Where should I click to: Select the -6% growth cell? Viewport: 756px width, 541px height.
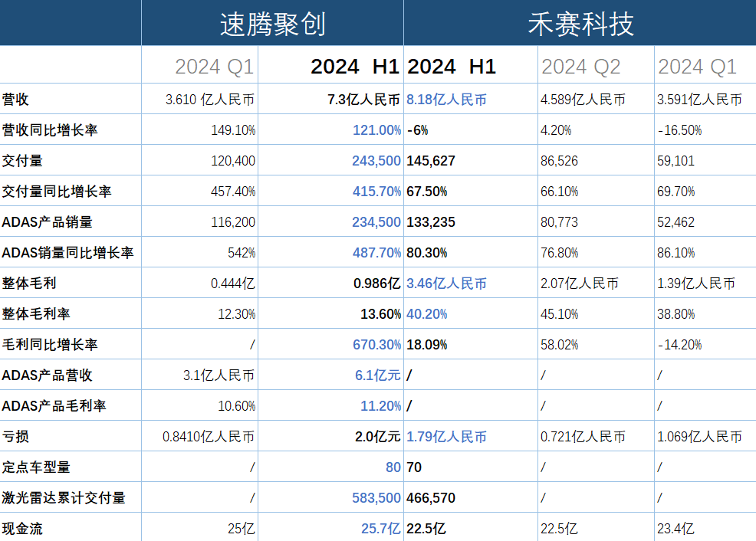coord(471,130)
